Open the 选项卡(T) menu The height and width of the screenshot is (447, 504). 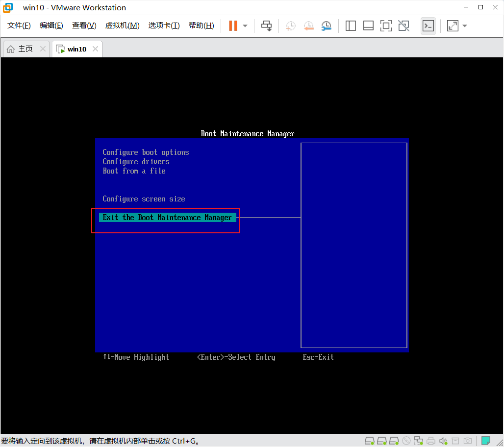(164, 25)
